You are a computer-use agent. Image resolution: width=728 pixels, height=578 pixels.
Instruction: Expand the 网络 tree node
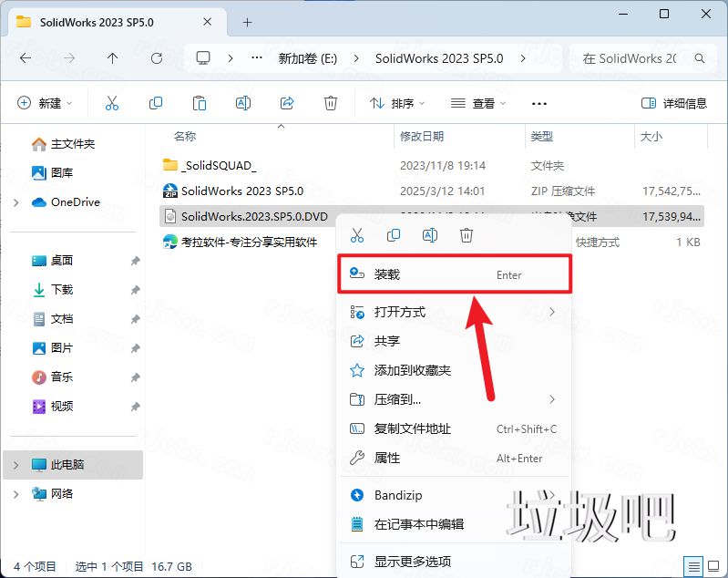point(16,494)
